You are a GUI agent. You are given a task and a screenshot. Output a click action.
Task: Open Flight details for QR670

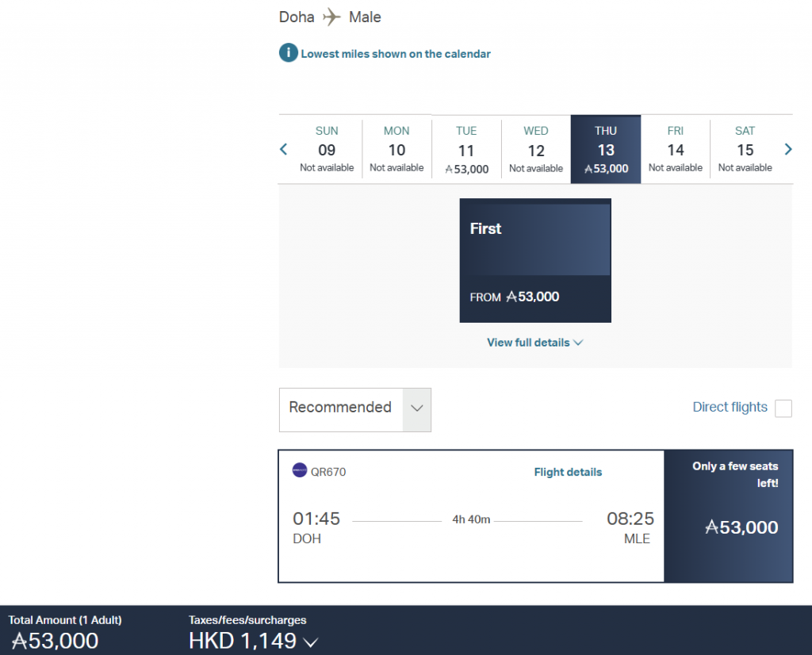(568, 472)
